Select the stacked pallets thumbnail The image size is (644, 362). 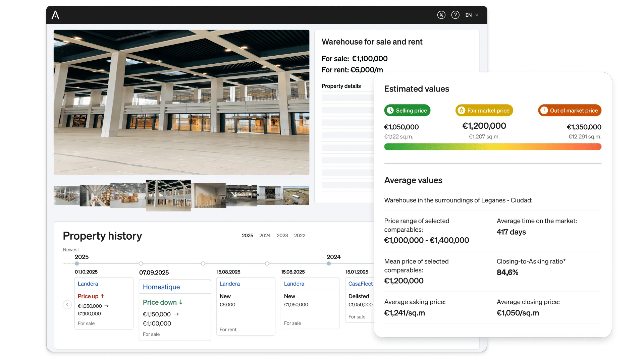coord(210,195)
